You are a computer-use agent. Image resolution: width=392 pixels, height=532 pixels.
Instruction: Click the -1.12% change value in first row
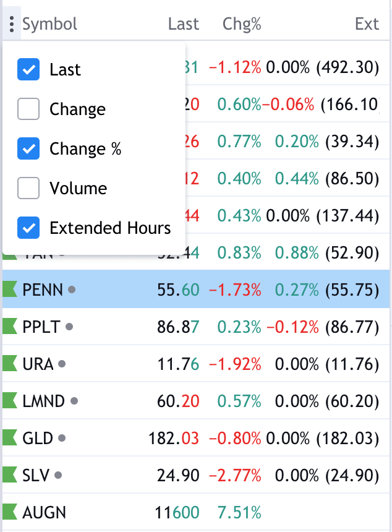tap(236, 67)
